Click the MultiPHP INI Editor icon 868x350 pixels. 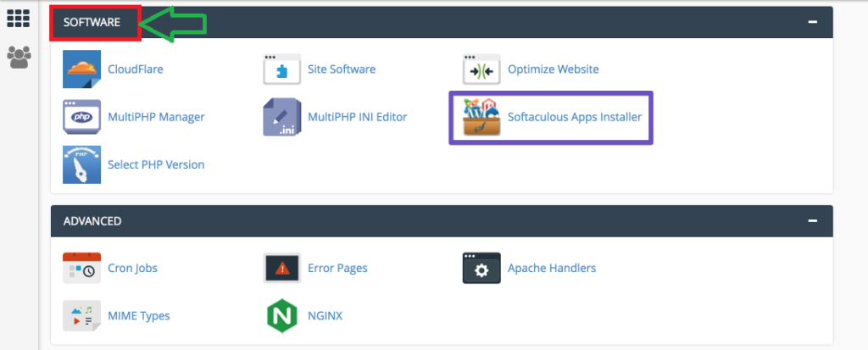coord(281,117)
